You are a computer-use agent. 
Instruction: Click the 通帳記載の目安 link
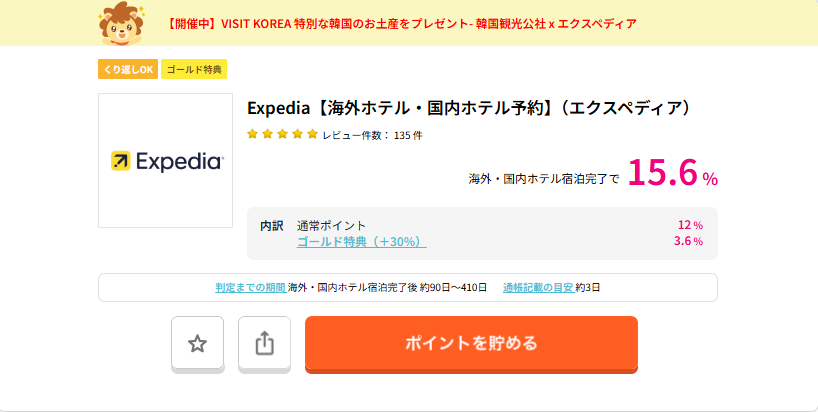pos(538,287)
